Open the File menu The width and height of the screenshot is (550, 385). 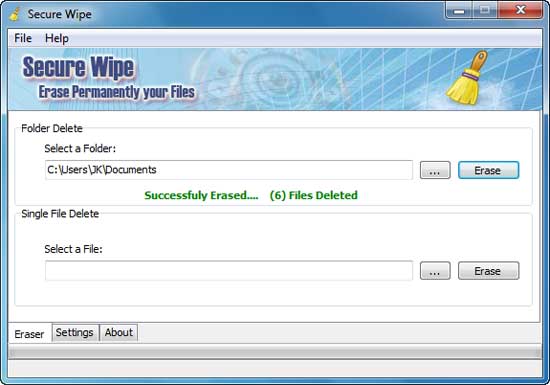[x=23, y=38]
